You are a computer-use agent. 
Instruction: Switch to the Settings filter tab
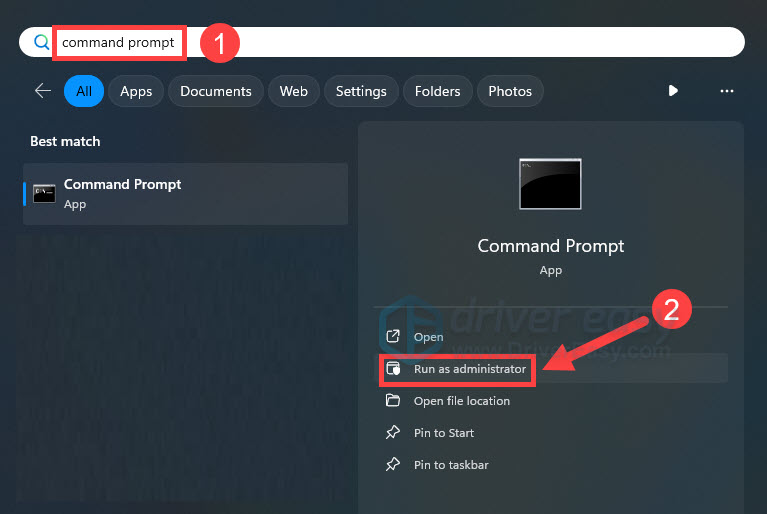click(x=361, y=91)
